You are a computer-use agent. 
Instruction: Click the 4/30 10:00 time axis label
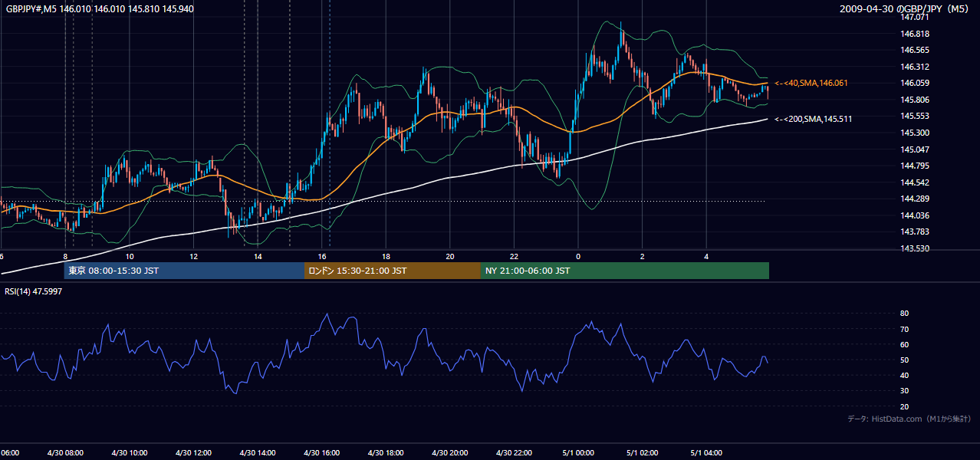pos(130,453)
